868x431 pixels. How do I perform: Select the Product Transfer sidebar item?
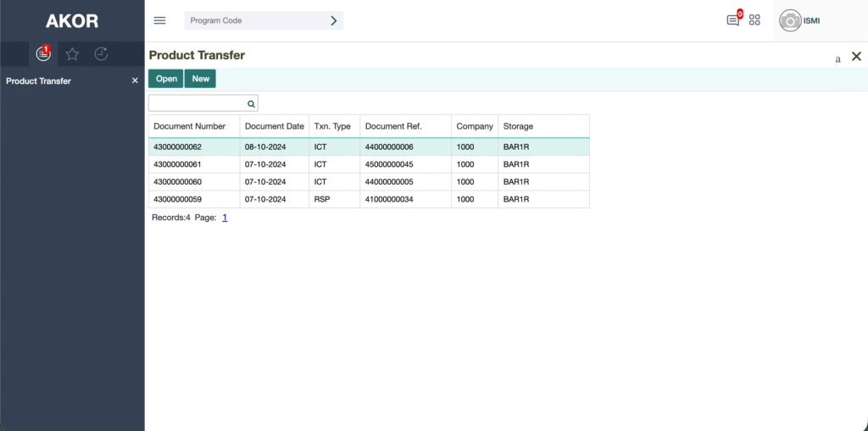click(38, 81)
